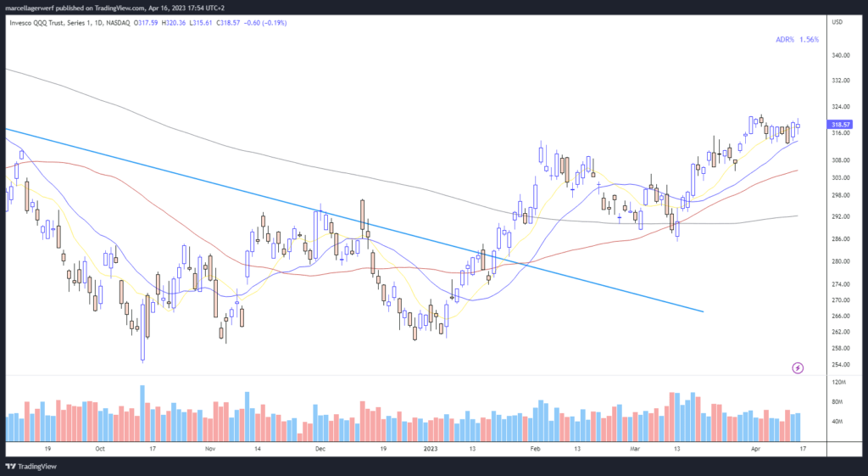Click the 2023 date axis label
Viewport: 868px width, 476px height.
pos(430,449)
